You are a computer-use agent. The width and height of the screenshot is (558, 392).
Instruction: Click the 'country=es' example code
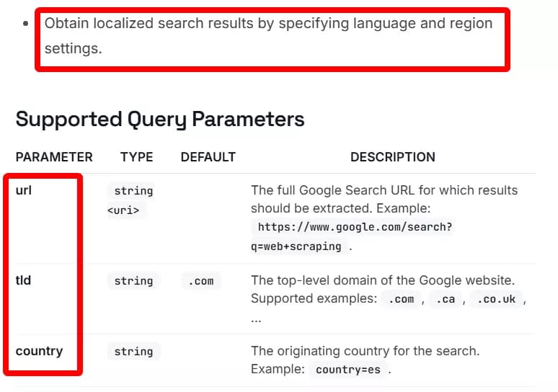click(348, 370)
